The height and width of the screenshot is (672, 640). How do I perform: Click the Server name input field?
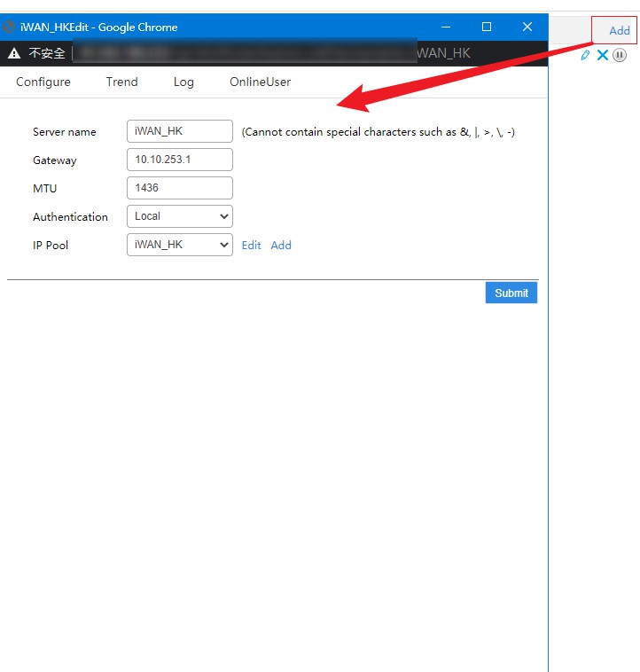point(180,131)
